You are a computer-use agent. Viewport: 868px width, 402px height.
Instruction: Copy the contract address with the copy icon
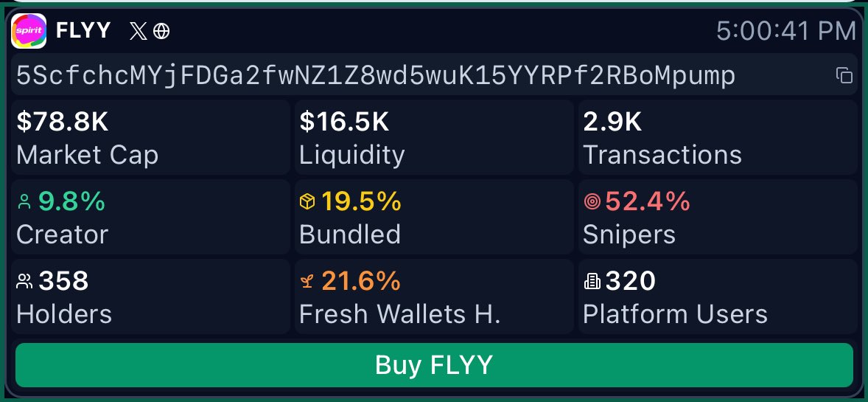tap(844, 75)
